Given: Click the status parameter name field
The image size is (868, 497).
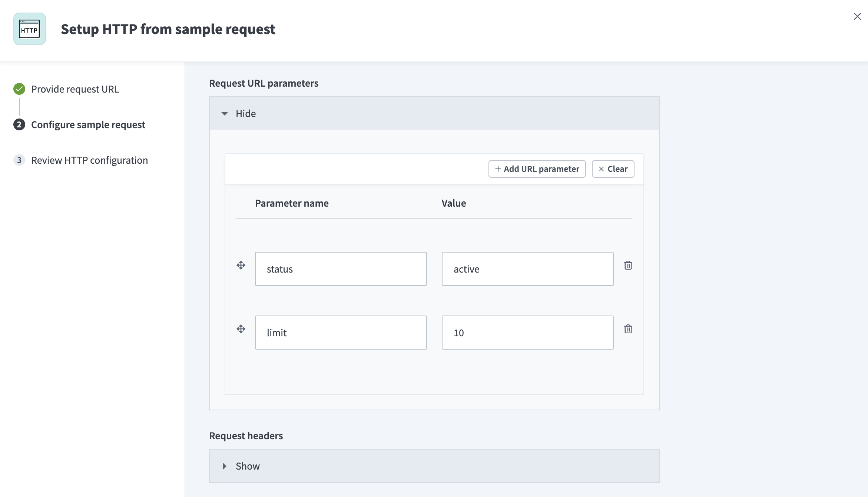Looking at the screenshot, I should tap(341, 269).
